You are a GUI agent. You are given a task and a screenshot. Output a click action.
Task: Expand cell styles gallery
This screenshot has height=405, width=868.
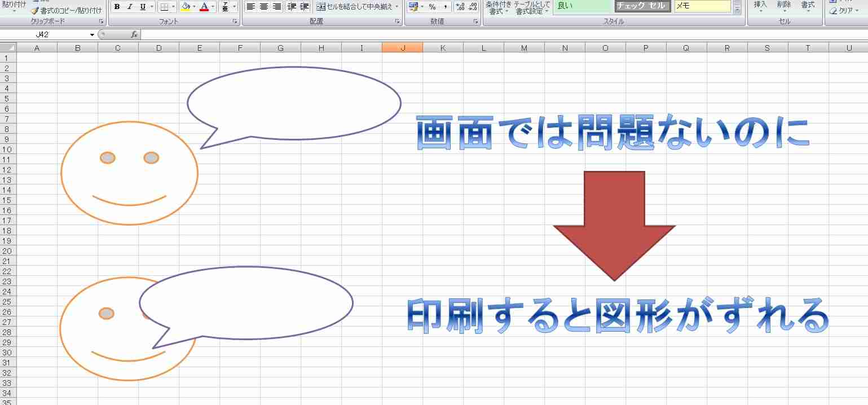pos(737,10)
